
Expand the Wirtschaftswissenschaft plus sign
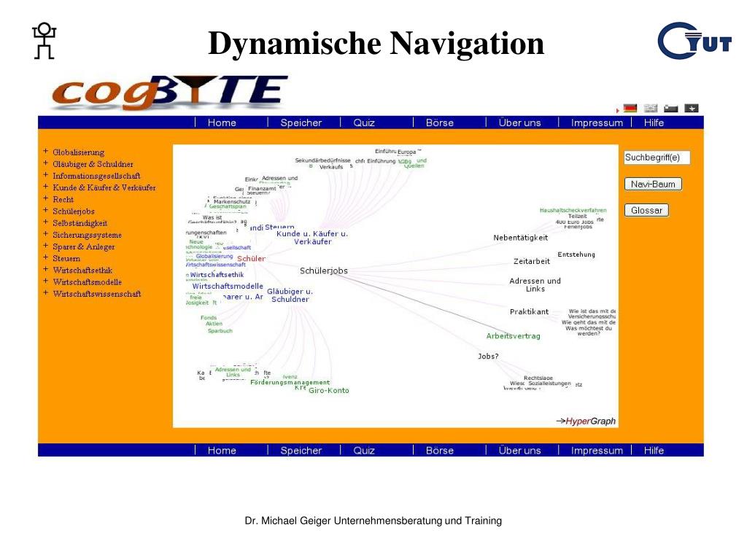pos(46,293)
